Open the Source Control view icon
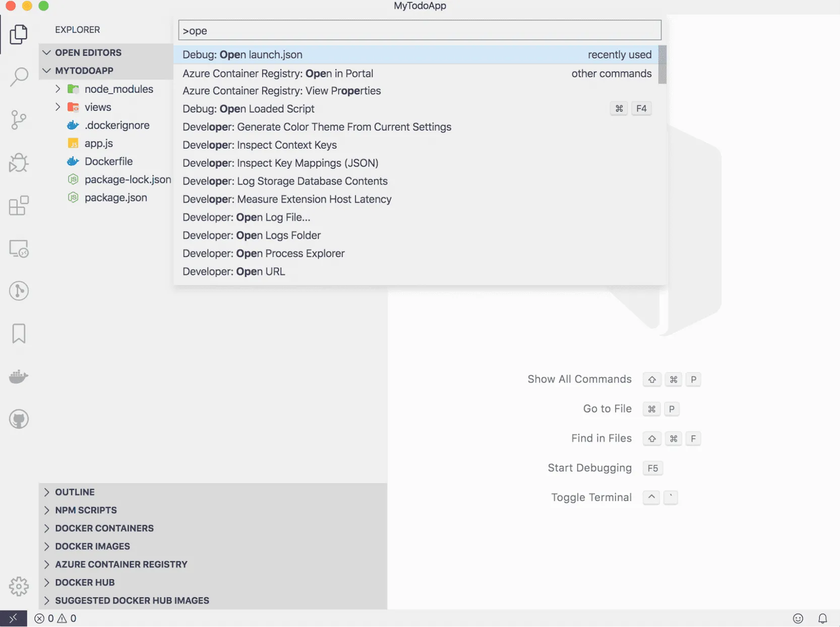Image resolution: width=840 pixels, height=627 pixels. (x=19, y=120)
